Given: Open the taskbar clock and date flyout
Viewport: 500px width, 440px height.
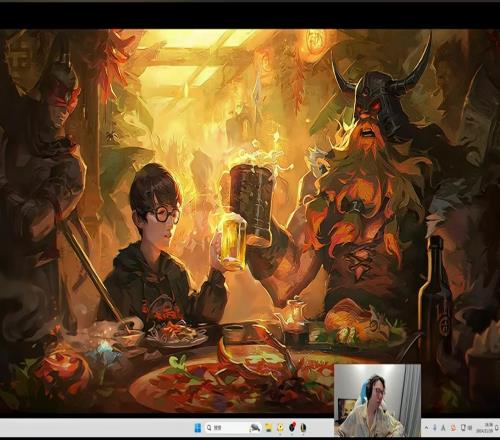Looking at the screenshot, I should point(485,428).
